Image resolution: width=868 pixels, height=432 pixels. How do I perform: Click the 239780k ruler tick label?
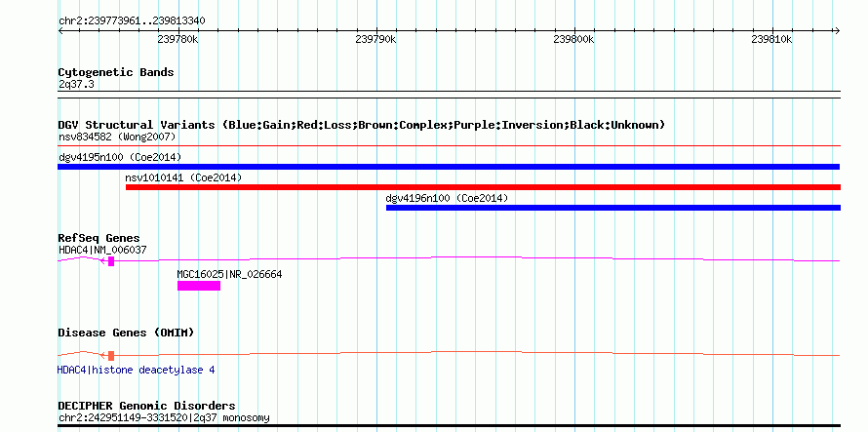(178, 39)
